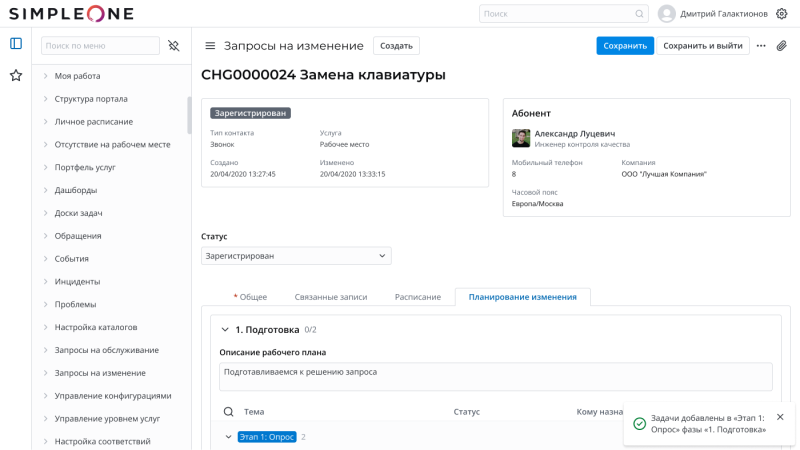Switch to Связанные записи tab
Screen dimensions: 800x450
[x=331, y=297]
